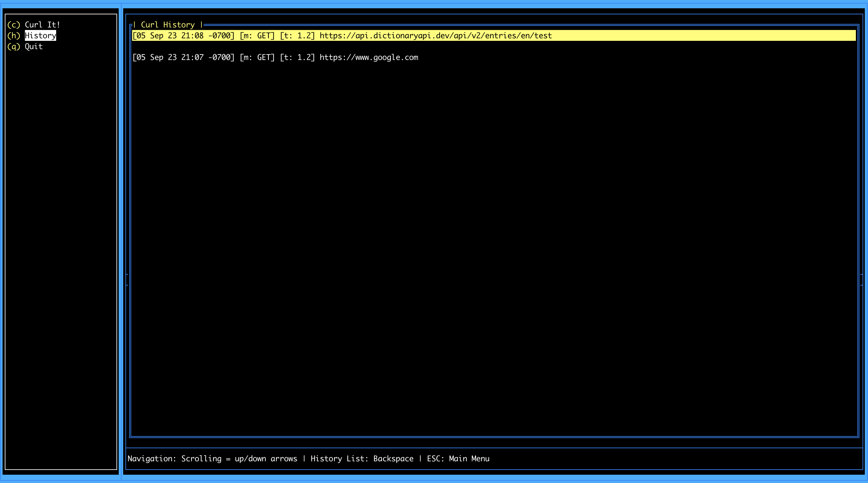
Task: Click the (h) shortcut key label
Action: click(14, 36)
